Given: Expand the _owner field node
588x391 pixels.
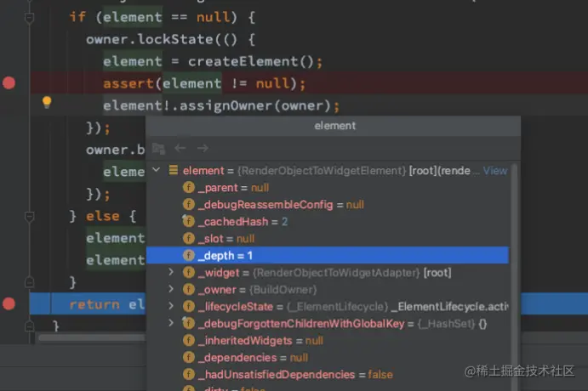Looking at the screenshot, I should (171, 289).
